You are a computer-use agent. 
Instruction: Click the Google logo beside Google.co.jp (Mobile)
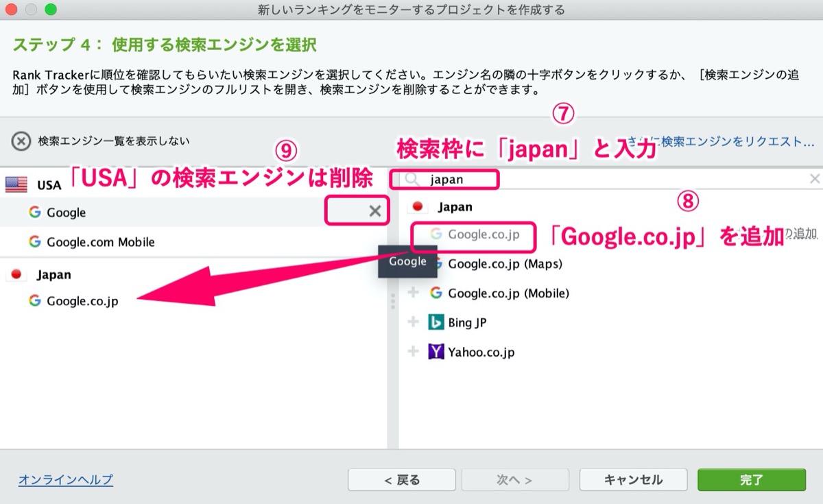pos(436,293)
